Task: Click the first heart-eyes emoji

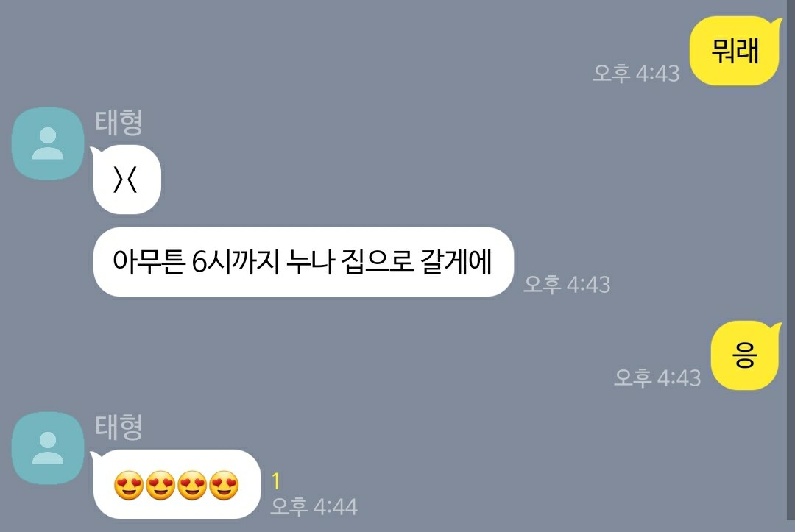Action: (x=128, y=486)
